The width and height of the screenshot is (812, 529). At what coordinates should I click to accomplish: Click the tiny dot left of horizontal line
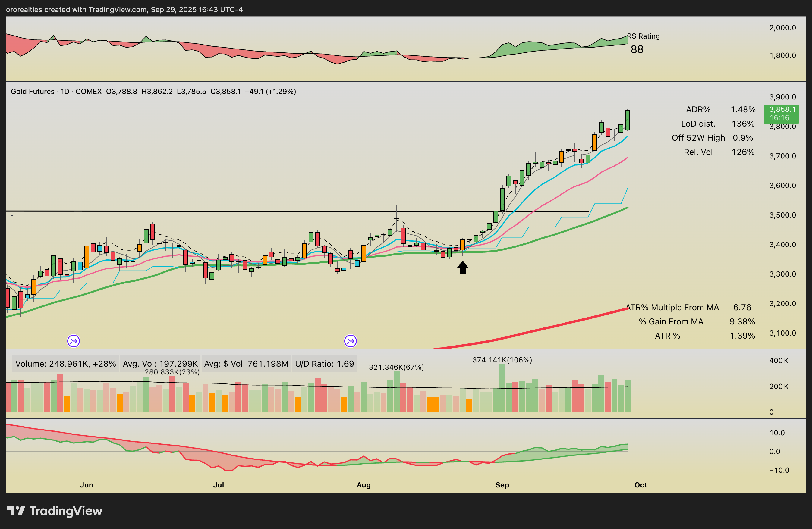tap(12, 215)
